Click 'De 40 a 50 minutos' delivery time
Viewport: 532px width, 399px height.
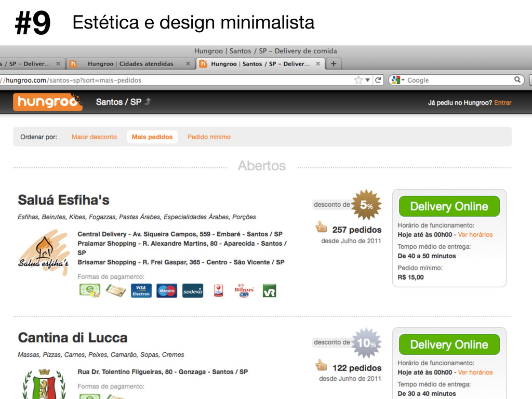tap(427, 256)
